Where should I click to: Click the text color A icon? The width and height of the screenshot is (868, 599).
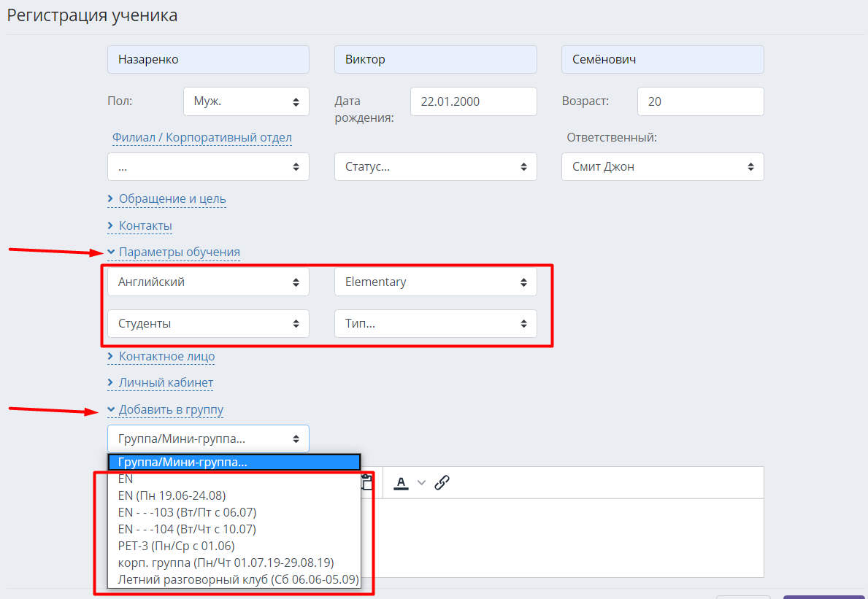(402, 484)
